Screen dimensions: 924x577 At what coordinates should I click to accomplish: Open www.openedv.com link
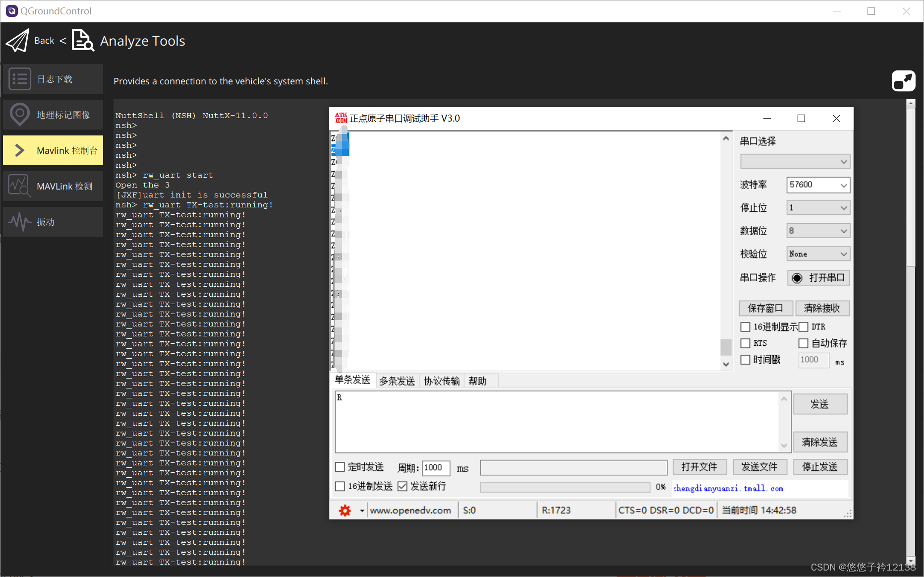click(x=410, y=511)
